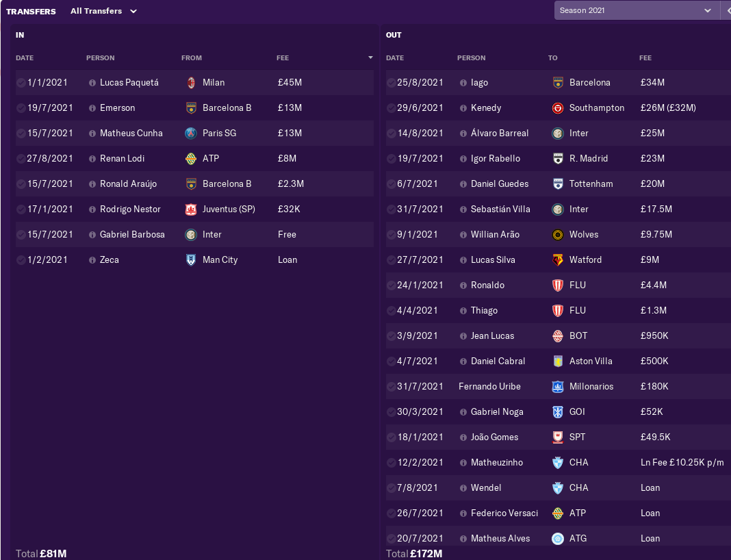The image size is (731, 560).
Task: Open the All Transfers filter dropdown
Action: click(104, 11)
